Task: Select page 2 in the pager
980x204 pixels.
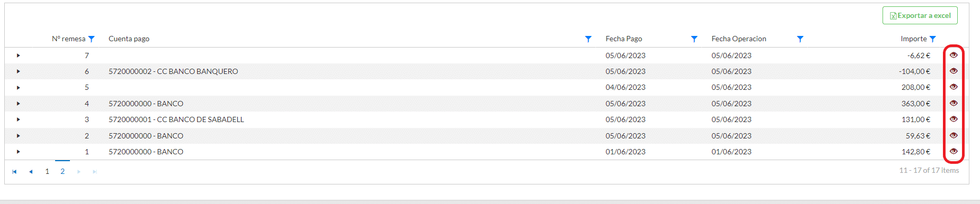Action: [63, 171]
